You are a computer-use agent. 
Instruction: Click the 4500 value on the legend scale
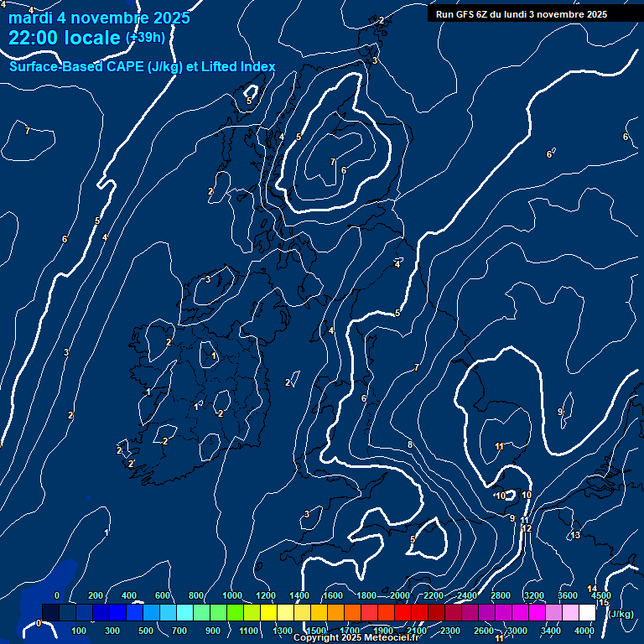600,595
